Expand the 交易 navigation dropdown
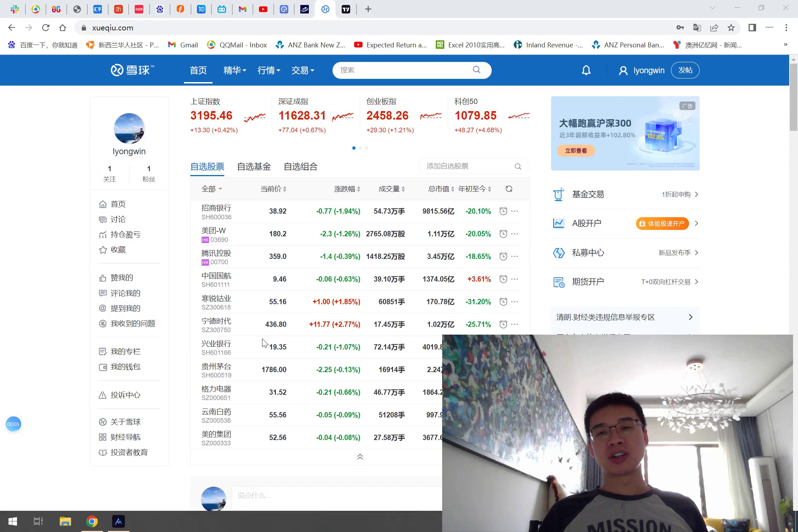 pyautogui.click(x=302, y=70)
